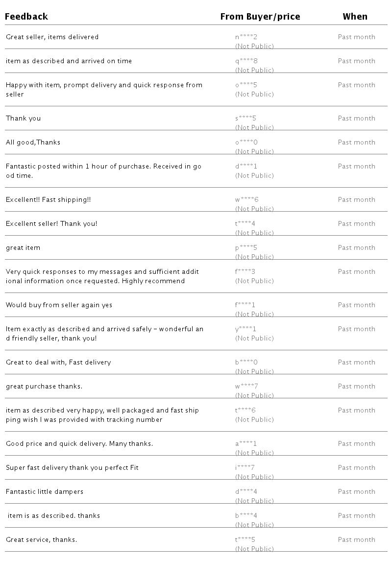Click buyer name s****5
Viewport: 392px width, 561px height.
pos(245,119)
